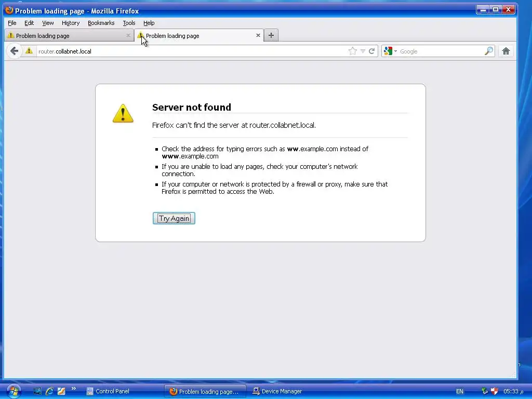Switch to Control Panel taskbar button
Screen dimensions: 532x399
click(x=123, y=391)
